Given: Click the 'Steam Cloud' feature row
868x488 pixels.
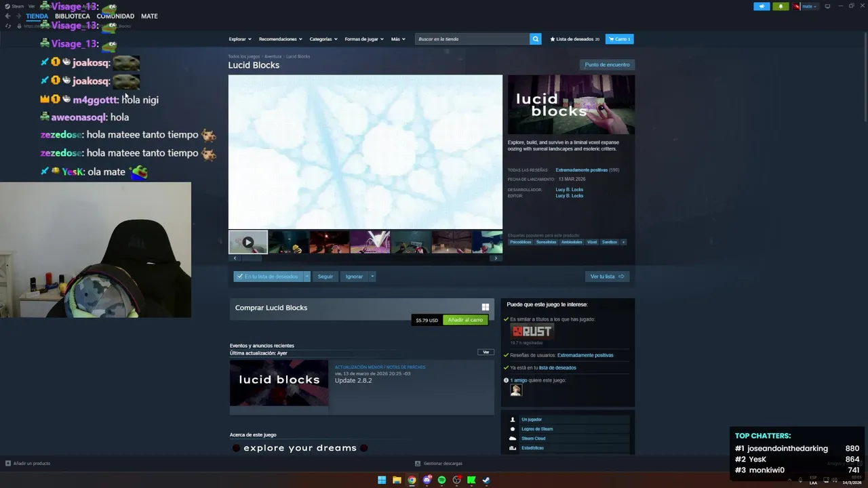Looking at the screenshot, I should pyautogui.click(x=568, y=439).
